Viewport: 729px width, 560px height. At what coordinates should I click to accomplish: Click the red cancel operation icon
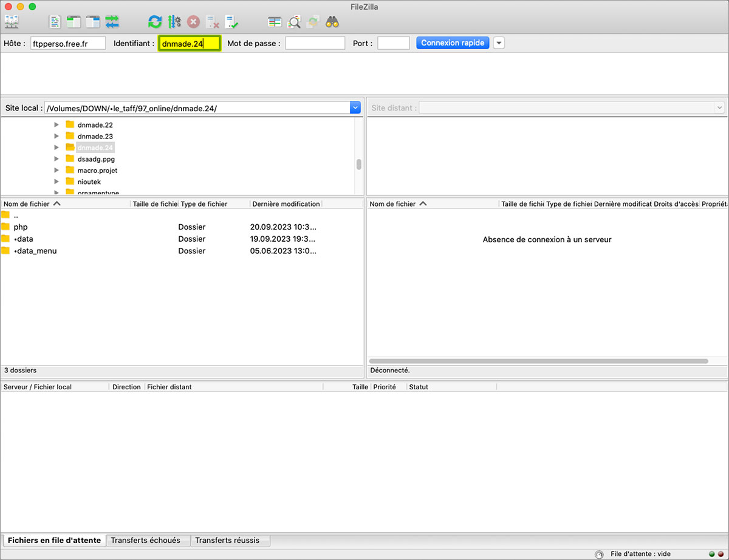coord(193,22)
